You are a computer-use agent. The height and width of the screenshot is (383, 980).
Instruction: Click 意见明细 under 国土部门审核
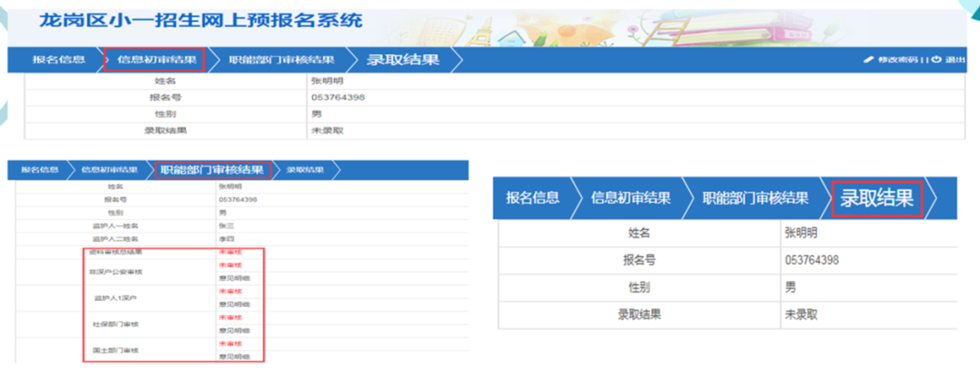pyautogui.click(x=235, y=357)
